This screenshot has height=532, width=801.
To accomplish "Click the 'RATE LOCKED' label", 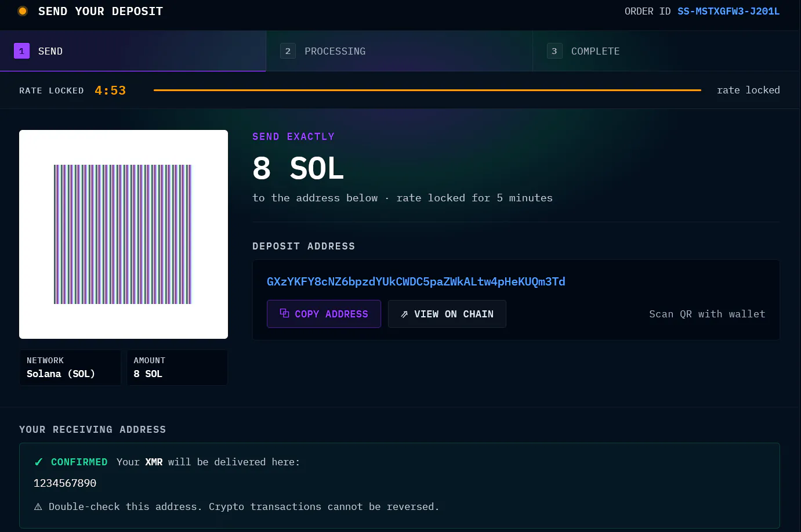I will point(52,91).
